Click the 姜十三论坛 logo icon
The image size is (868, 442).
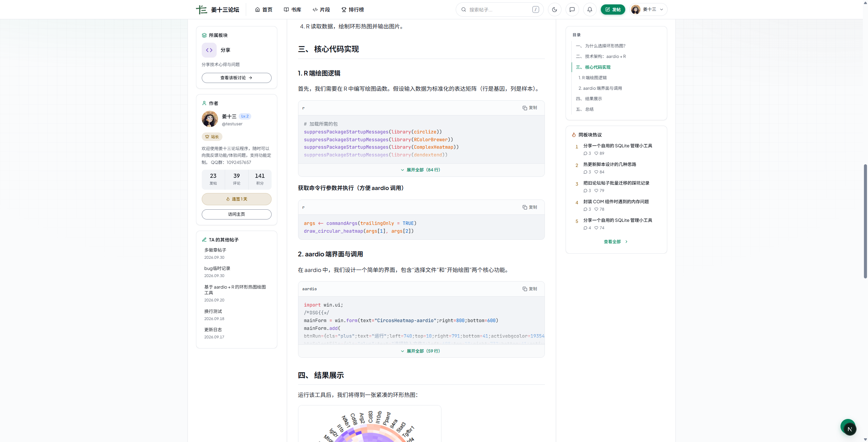pyautogui.click(x=201, y=9)
